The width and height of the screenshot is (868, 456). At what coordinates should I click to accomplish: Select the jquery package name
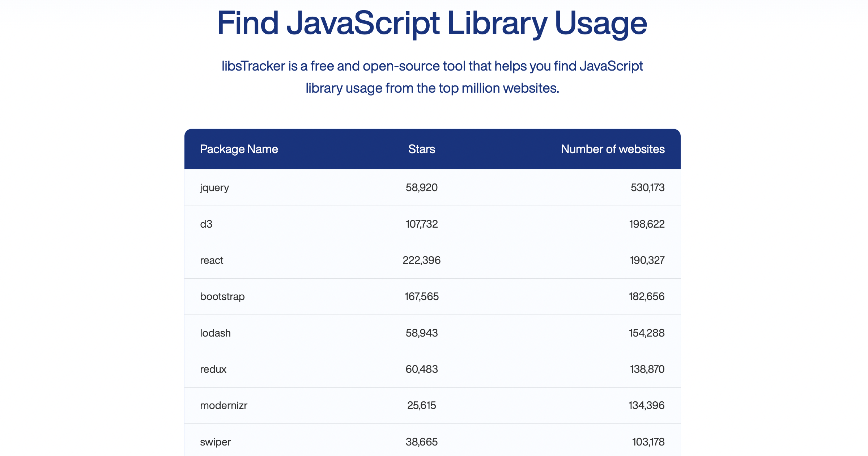coord(214,188)
